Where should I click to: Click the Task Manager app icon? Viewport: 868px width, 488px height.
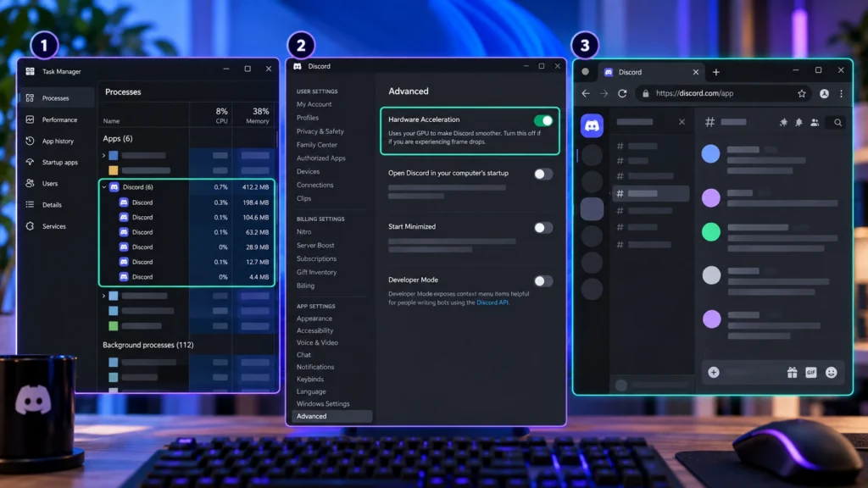(30, 71)
